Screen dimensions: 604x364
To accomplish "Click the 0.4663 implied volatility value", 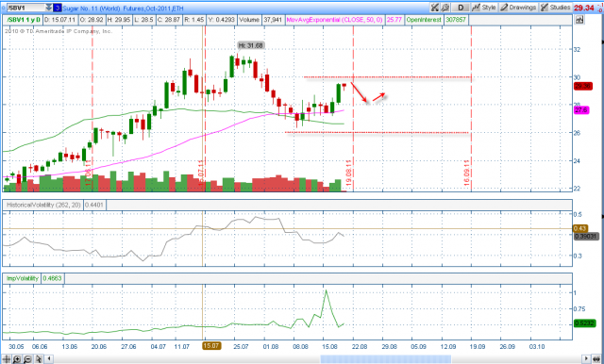I will coord(52,278).
